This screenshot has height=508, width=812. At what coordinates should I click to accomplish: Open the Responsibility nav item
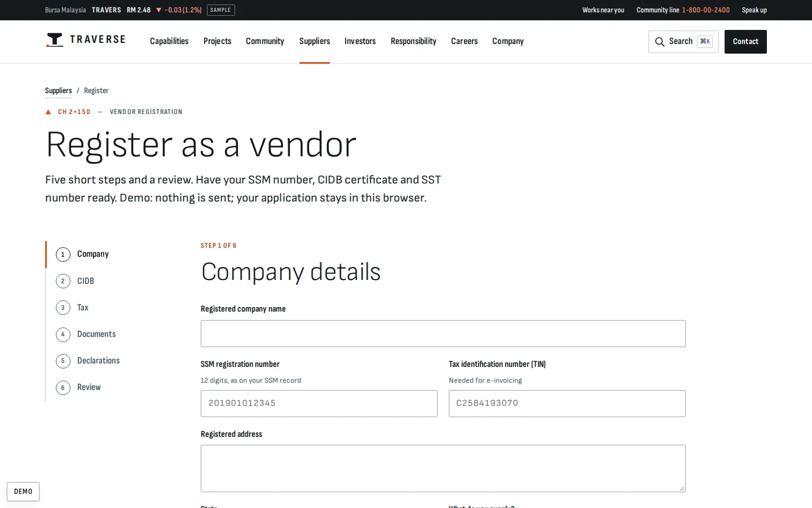coord(413,41)
